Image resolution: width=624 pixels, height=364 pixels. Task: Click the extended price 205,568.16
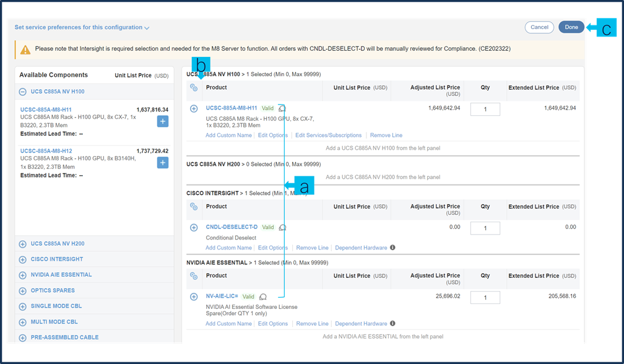(562, 296)
